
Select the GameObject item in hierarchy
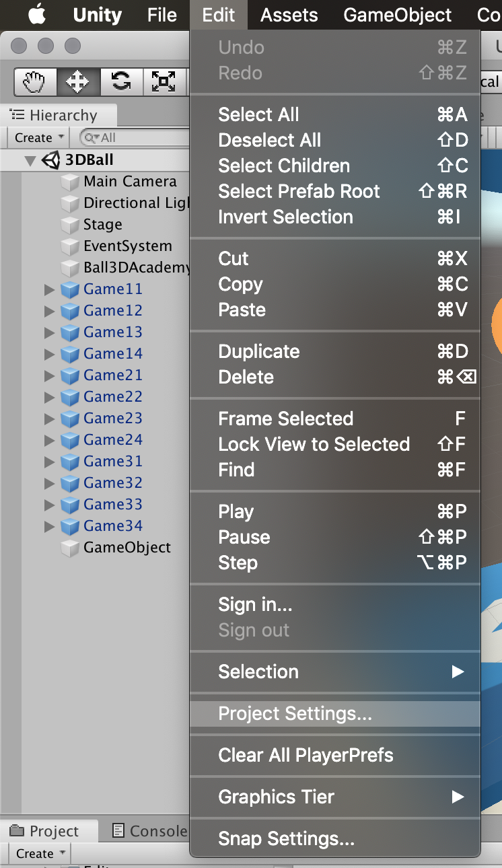[127, 548]
